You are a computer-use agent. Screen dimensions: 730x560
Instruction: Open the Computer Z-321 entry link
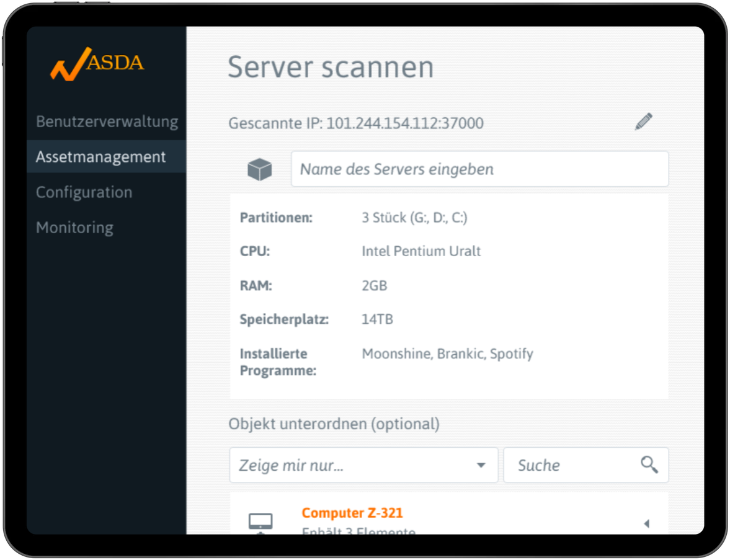(352, 513)
